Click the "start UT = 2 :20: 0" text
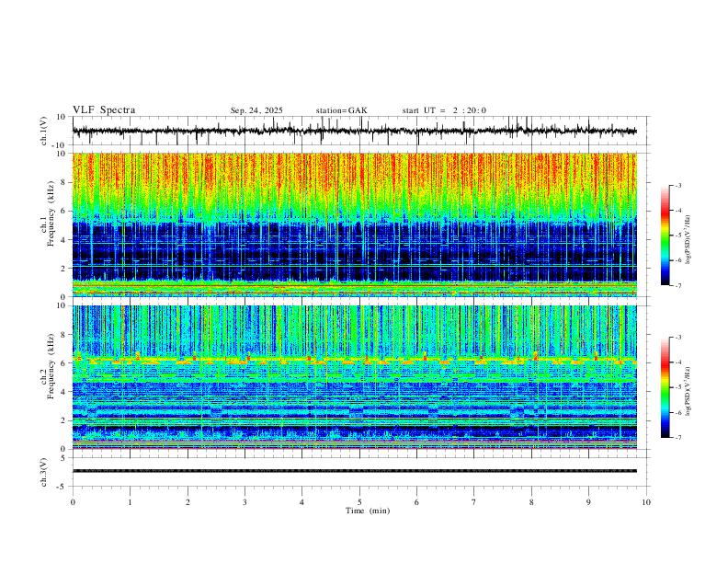 click(444, 110)
